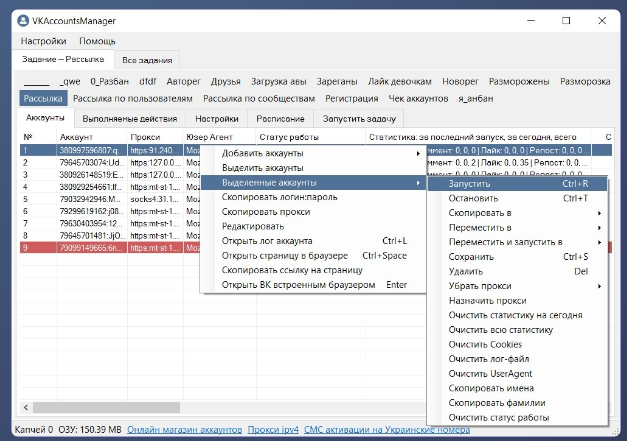Switch to the Все задания tab
This screenshot has height=441, width=627.
[x=147, y=60]
